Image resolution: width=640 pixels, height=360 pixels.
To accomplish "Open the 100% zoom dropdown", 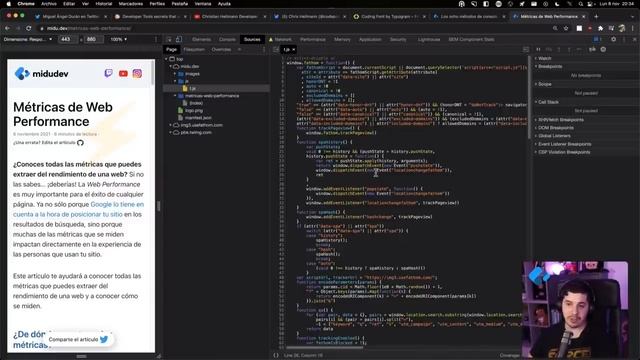I will tap(119, 40).
